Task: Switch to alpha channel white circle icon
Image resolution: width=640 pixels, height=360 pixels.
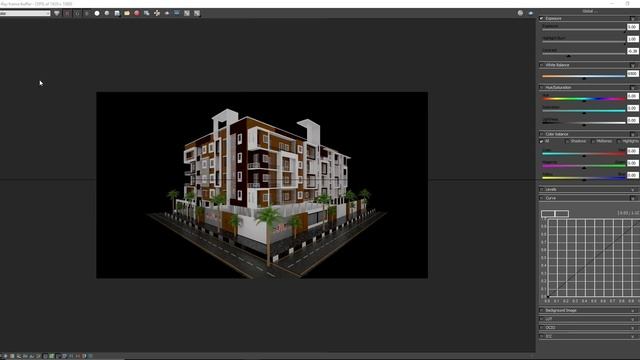Action: coord(97,13)
